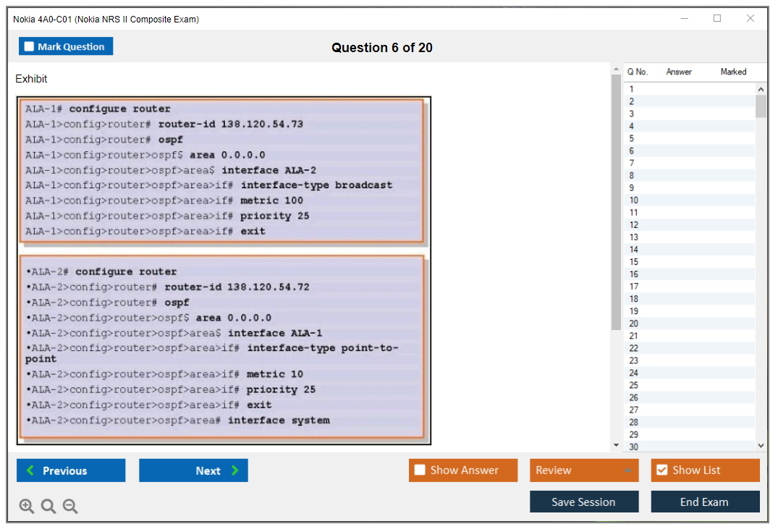Image resolution: width=778 pixels, height=532 pixels.
Task: Uncheck the Show List checkbox
Action: tap(661, 470)
